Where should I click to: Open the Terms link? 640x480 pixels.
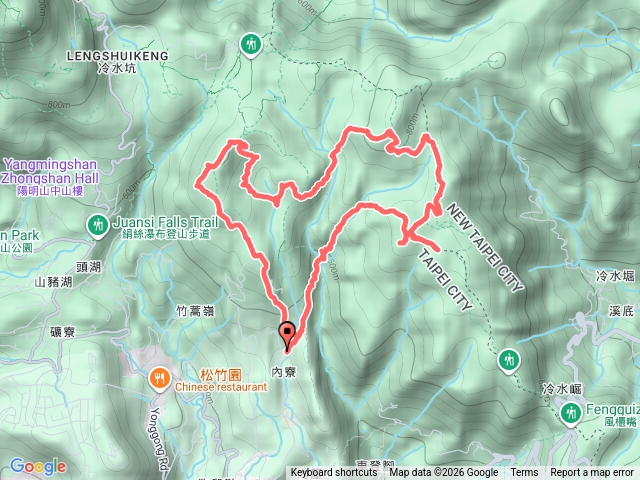click(x=524, y=473)
